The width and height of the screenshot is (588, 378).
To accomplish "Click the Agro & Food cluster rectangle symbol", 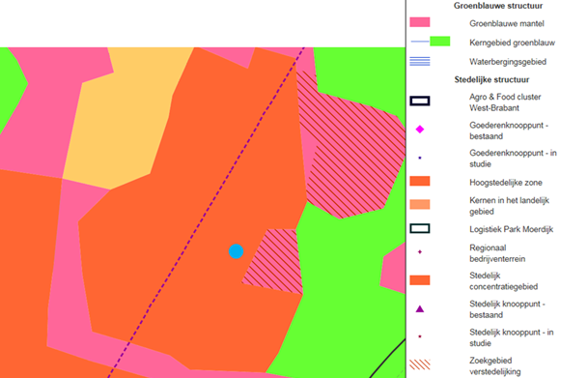I will (420, 101).
